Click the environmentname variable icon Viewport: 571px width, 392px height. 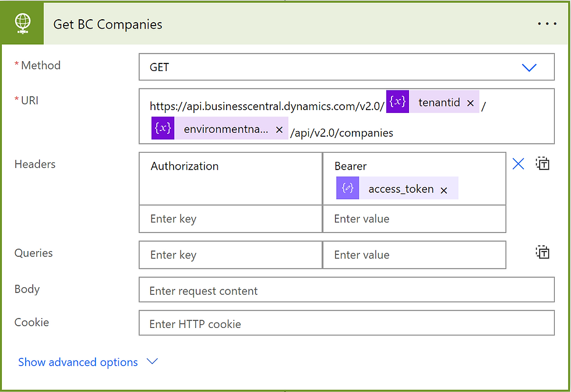(163, 128)
